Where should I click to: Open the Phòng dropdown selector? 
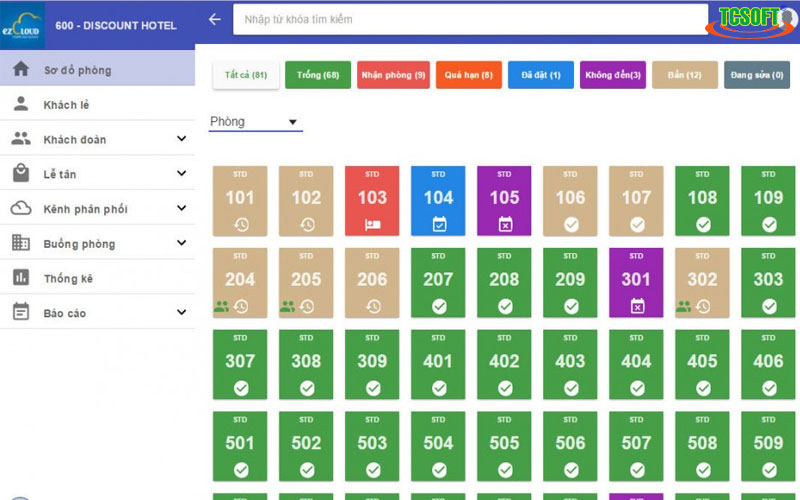coord(255,122)
